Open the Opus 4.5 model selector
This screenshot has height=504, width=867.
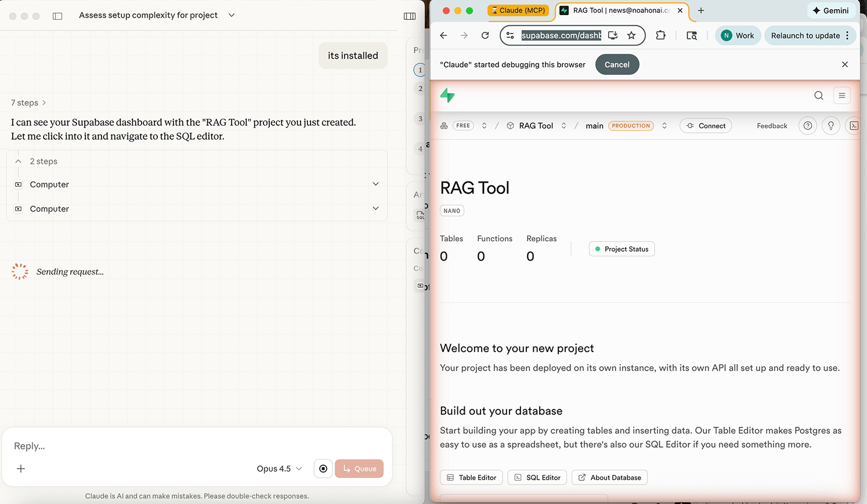279,469
